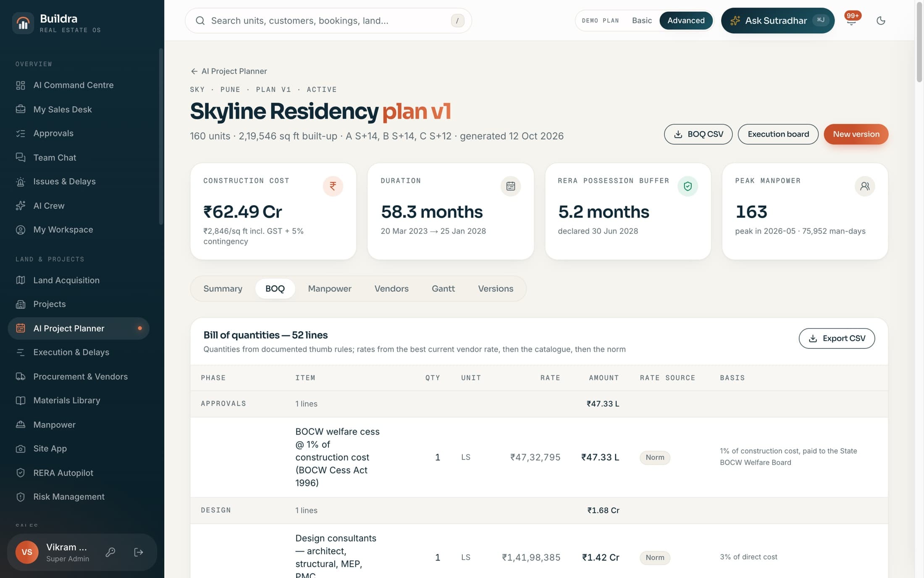
Task: Open Land Acquisition in sidebar
Action: pyautogui.click(x=79, y=280)
